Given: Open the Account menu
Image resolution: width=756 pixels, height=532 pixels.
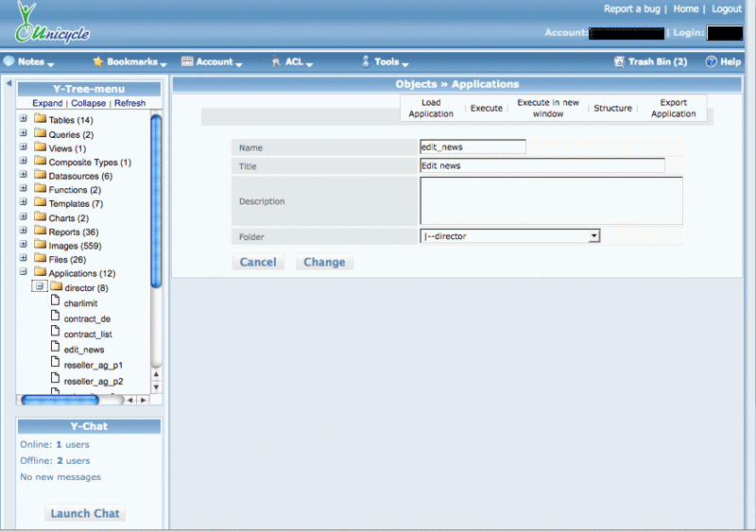Looking at the screenshot, I should point(214,61).
